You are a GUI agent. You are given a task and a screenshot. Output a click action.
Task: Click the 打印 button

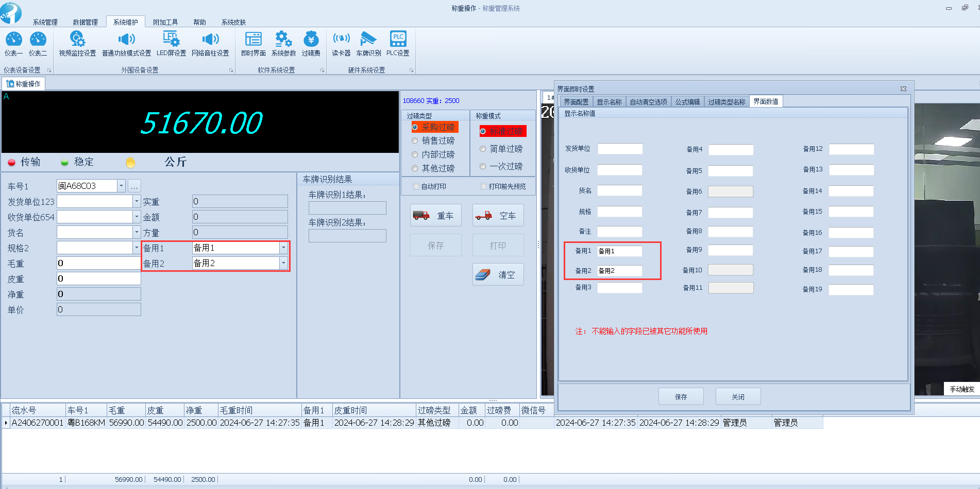pos(498,246)
